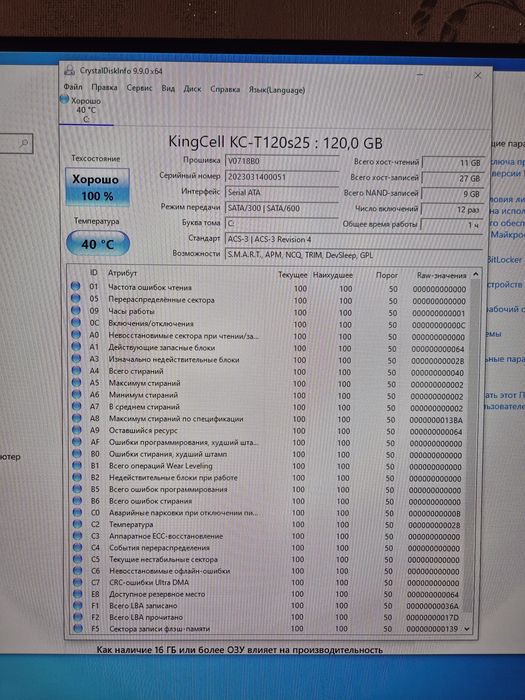Click the Прошивка firmware field V0718B0
The width and height of the screenshot is (525, 700).
[x=282, y=161]
